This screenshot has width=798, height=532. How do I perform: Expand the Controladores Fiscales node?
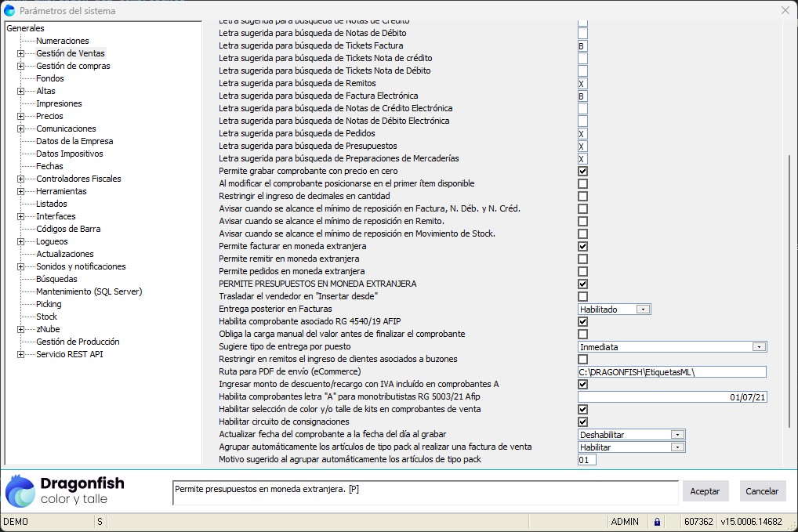pyautogui.click(x=20, y=179)
